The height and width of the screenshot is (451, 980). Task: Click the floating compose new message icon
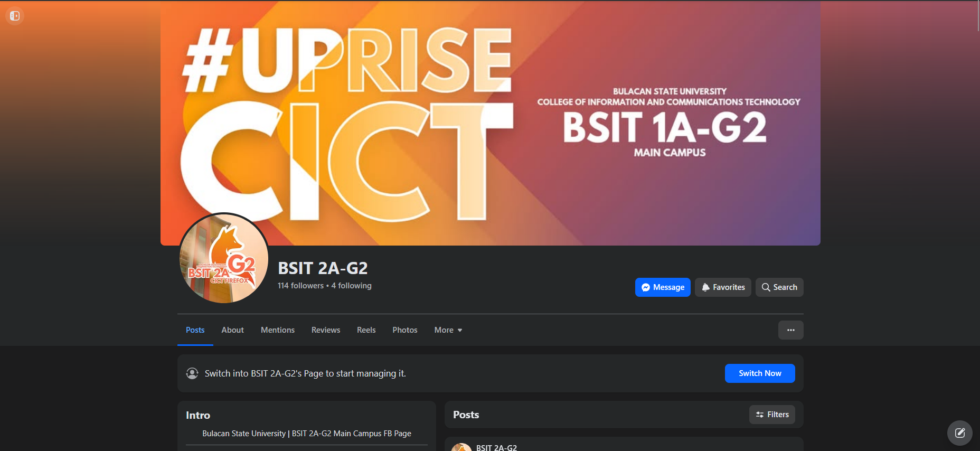coord(959,433)
